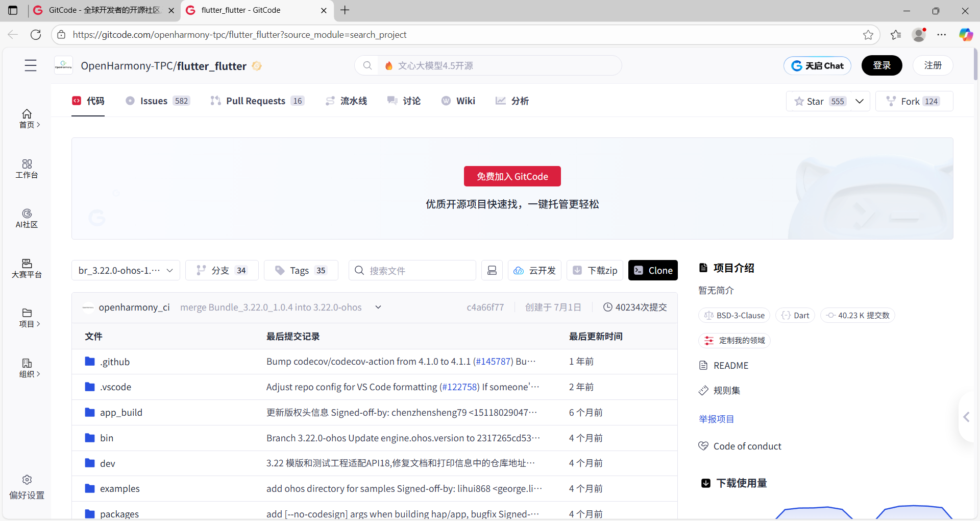Click 免费加入 GitCode red button
The width and height of the screenshot is (980, 521).
(512, 176)
